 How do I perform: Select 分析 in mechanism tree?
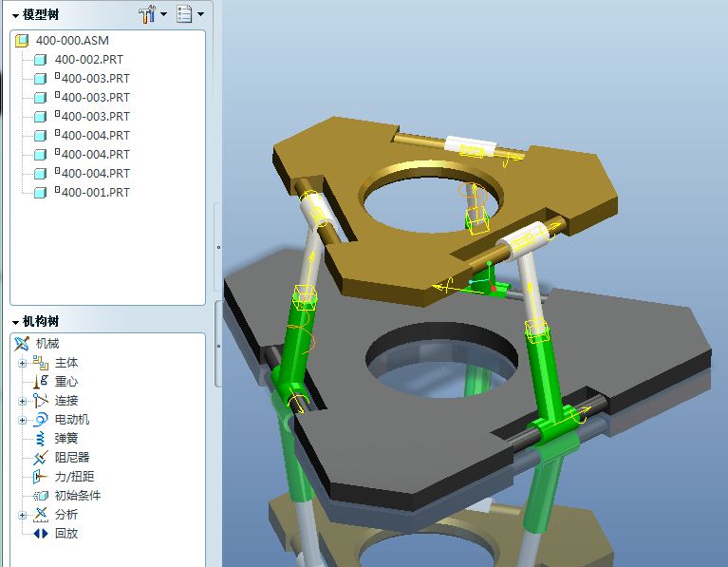(x=66, y=515)
